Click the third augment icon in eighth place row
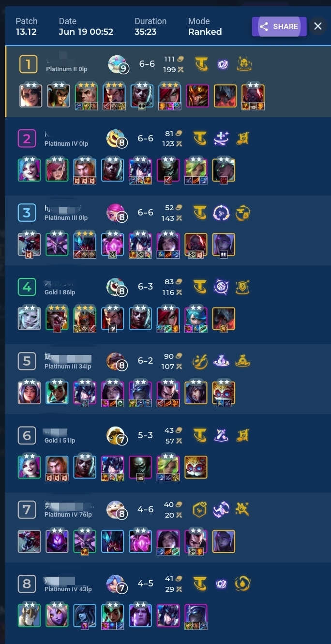The image size is (331, 644). pos(243,583)
